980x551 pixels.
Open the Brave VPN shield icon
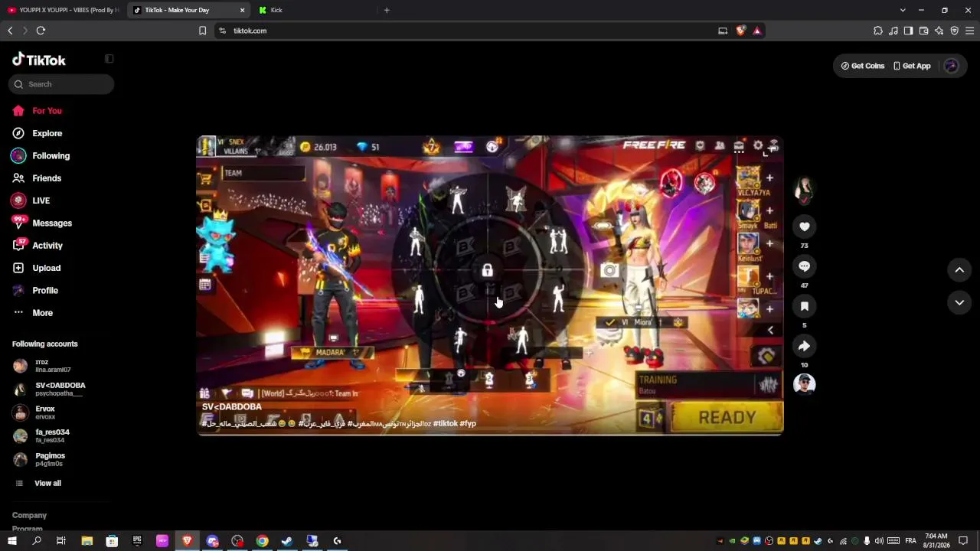(954, 31)
